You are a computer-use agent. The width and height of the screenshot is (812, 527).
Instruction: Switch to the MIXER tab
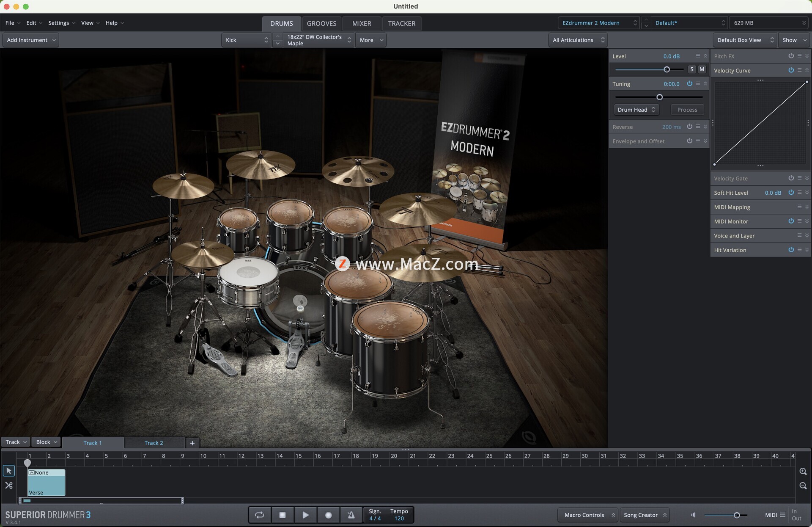pyautogui.click(x=362, y=23)
